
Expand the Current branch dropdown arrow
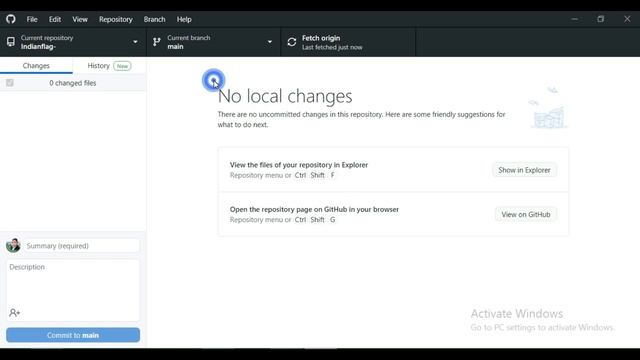point(269,42)
